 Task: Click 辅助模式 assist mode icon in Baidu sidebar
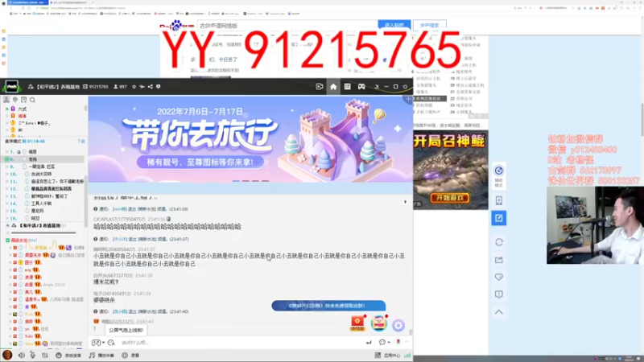498,176
